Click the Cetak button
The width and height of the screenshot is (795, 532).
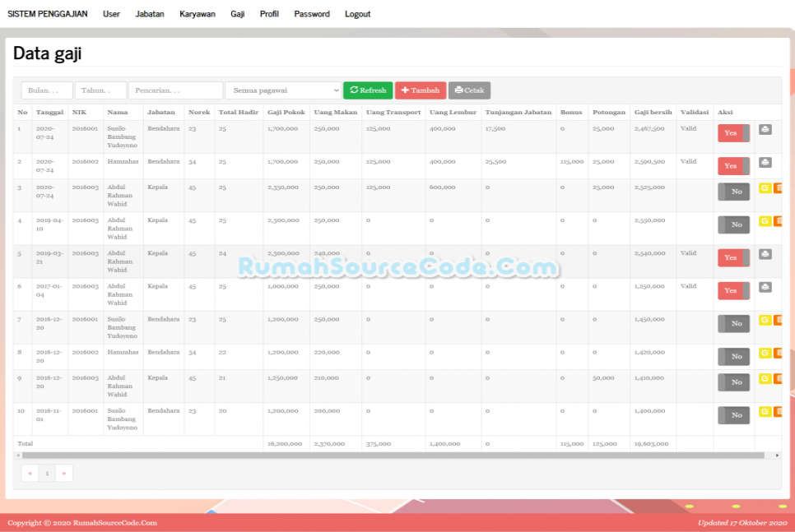click(469, 90)
